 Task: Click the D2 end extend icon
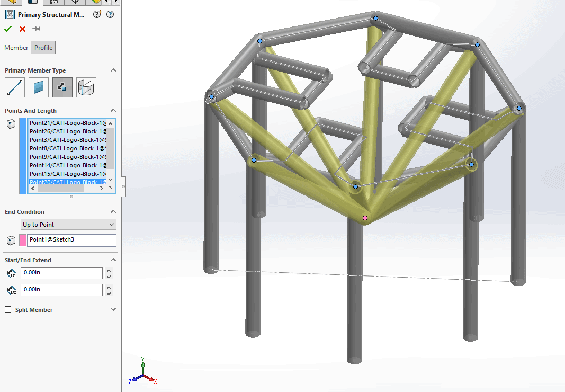coord(11,290)
